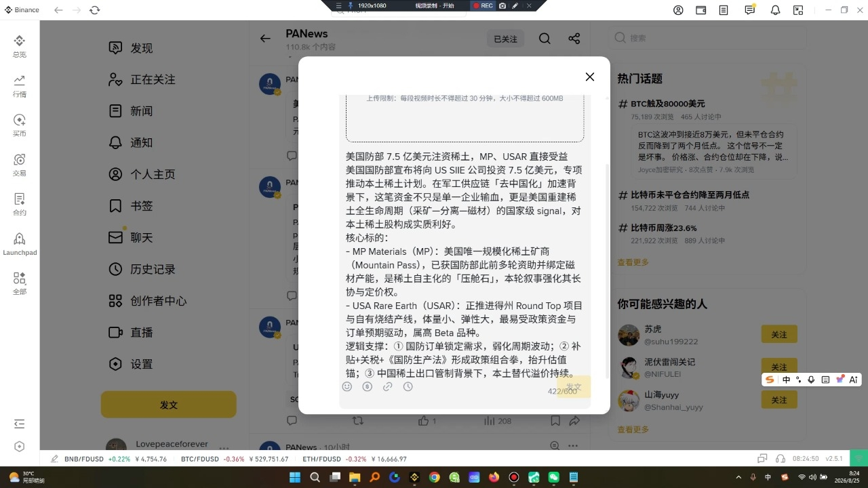Select 历史记录 in the square menu
The image size is (868, 488).
141,269
